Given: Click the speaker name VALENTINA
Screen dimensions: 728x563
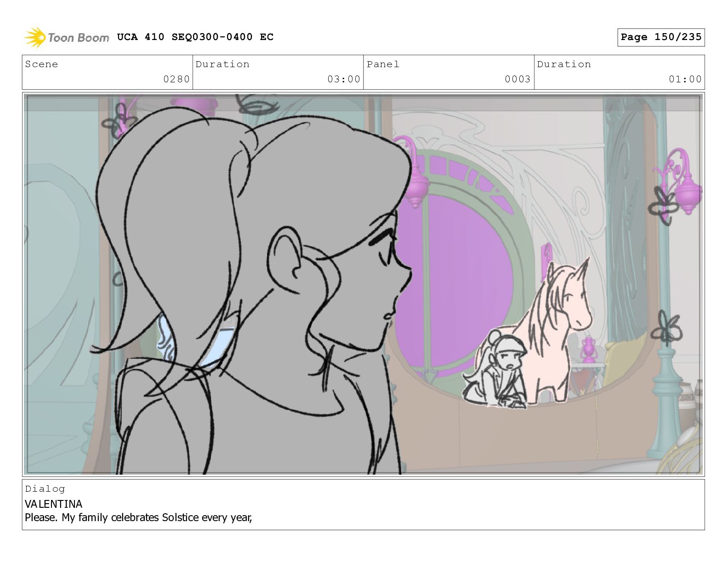Looking at the screenshot, I should point(53,504).
